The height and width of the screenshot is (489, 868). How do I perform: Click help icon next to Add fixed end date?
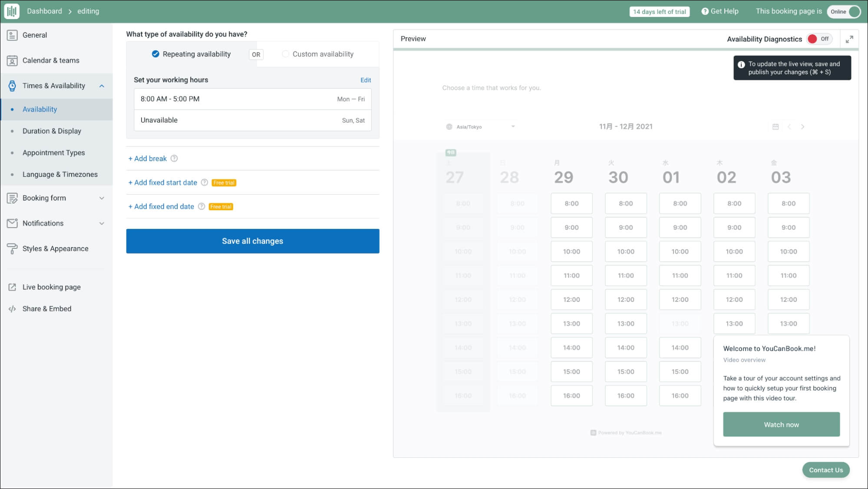tap(201, 207)
